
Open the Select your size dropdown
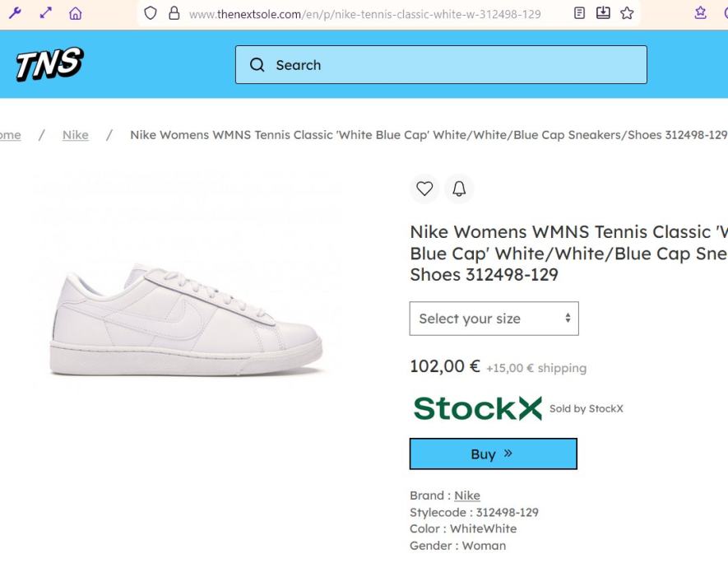(x=494, y=319)
